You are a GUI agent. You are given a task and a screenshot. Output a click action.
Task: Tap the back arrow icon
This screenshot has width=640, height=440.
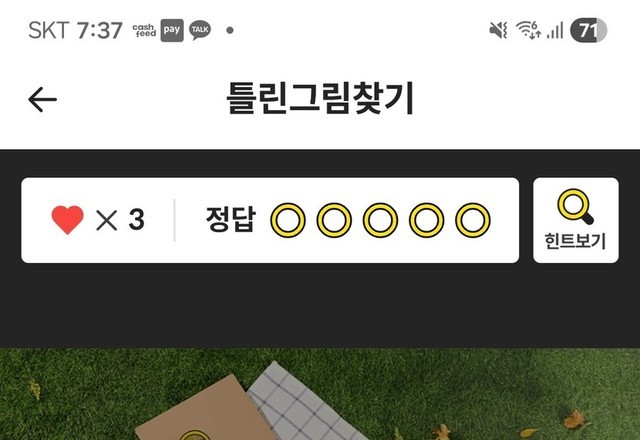click(x=42, y=99)
